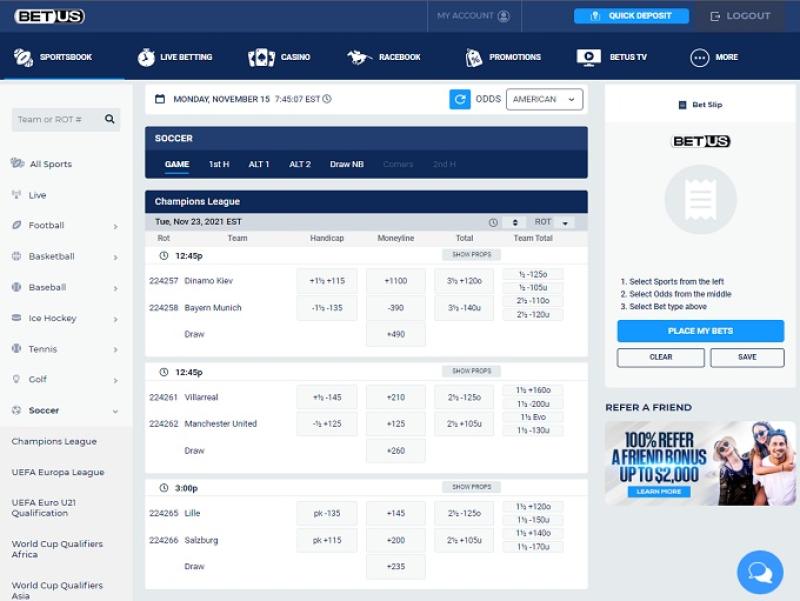Expand the Football sidebar category
This screenshot has height=601, width=800.
pyautogui.click(x=65, y=226)
